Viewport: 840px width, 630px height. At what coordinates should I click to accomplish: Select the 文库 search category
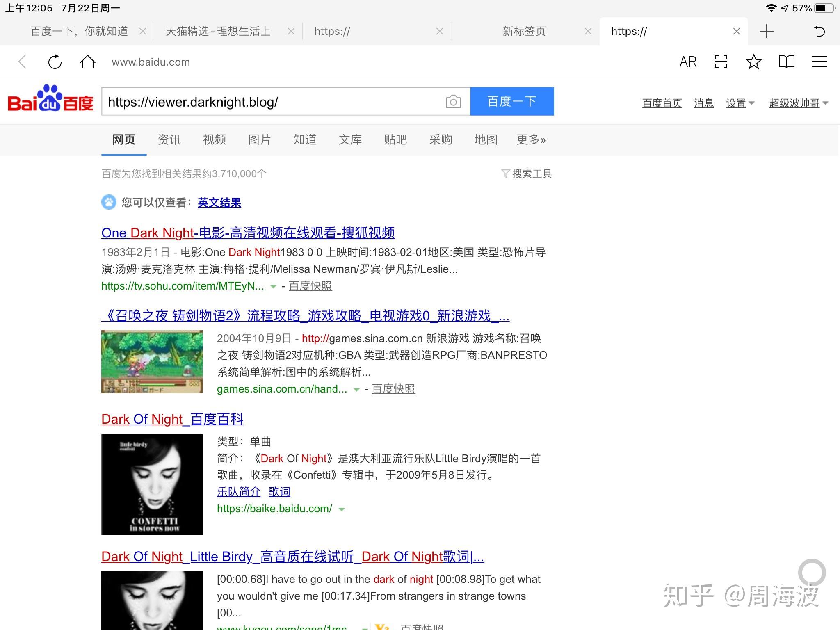350,139
